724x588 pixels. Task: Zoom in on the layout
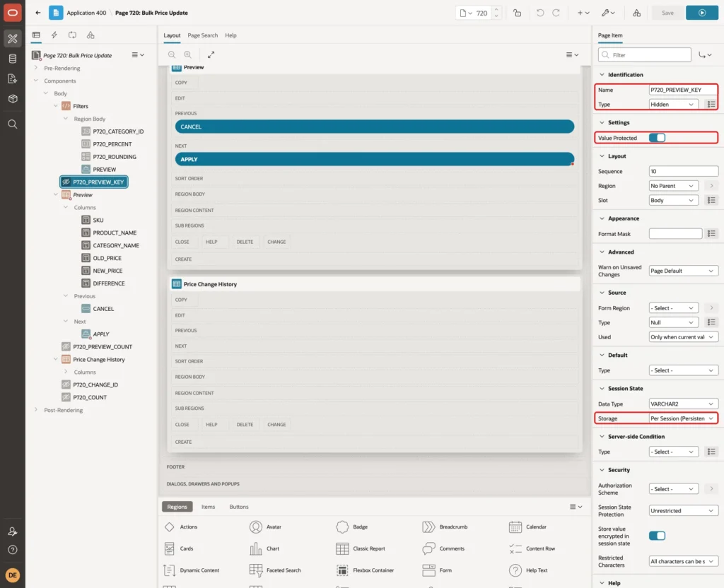click(187, 54)
